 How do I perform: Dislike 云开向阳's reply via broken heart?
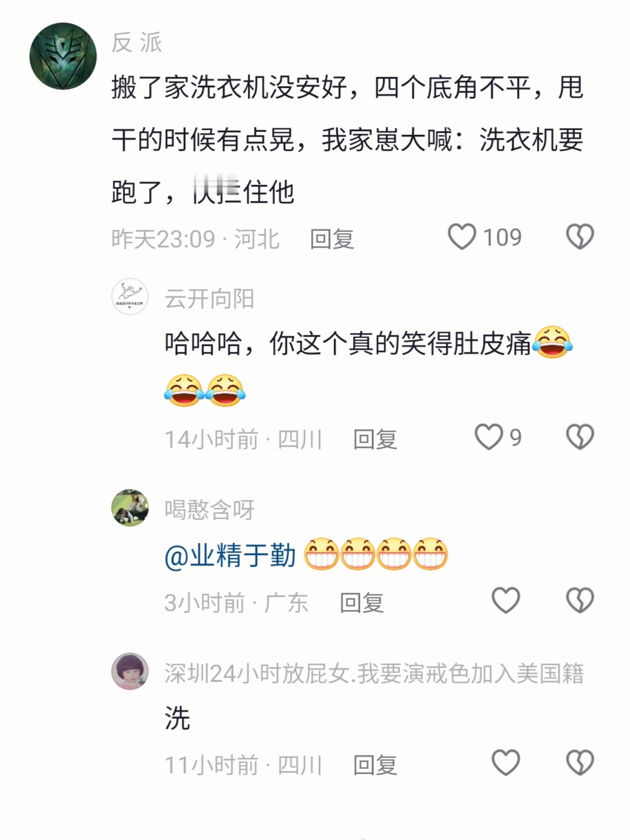[580, 437]
